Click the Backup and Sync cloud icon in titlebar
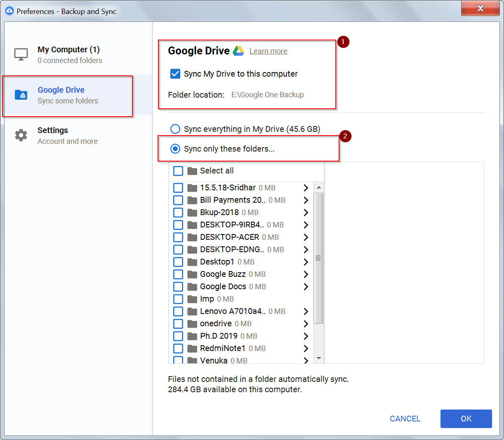 (9, 11)
